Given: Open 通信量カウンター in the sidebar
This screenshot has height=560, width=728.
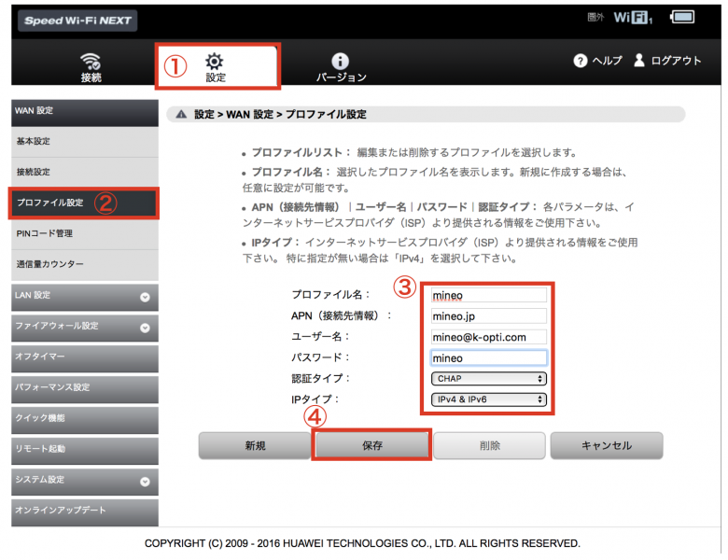Looking at the screenshot, I should [79, 264].
